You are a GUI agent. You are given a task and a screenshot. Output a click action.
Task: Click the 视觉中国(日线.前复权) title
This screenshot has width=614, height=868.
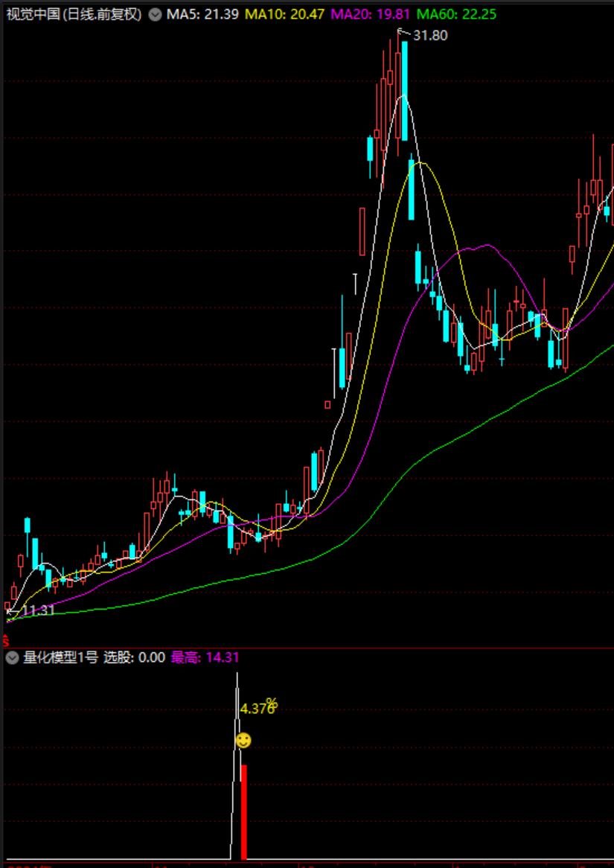click(x=74, y=14)
